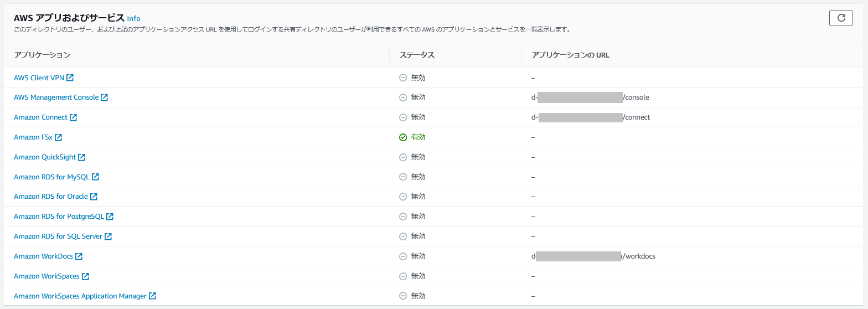
Task: Click external-link icon next to Amazon Connect
Action: click(x=74, y=117)
